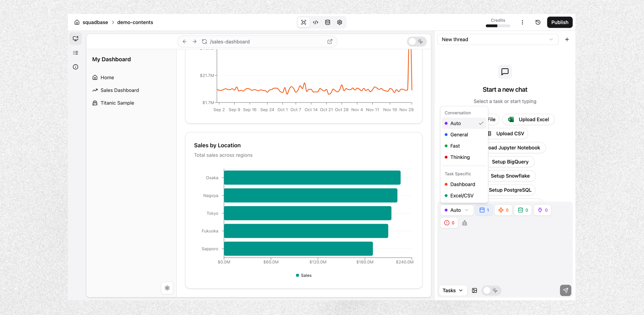Open the code view icon
644x315 pixels.
click(316, 22)
